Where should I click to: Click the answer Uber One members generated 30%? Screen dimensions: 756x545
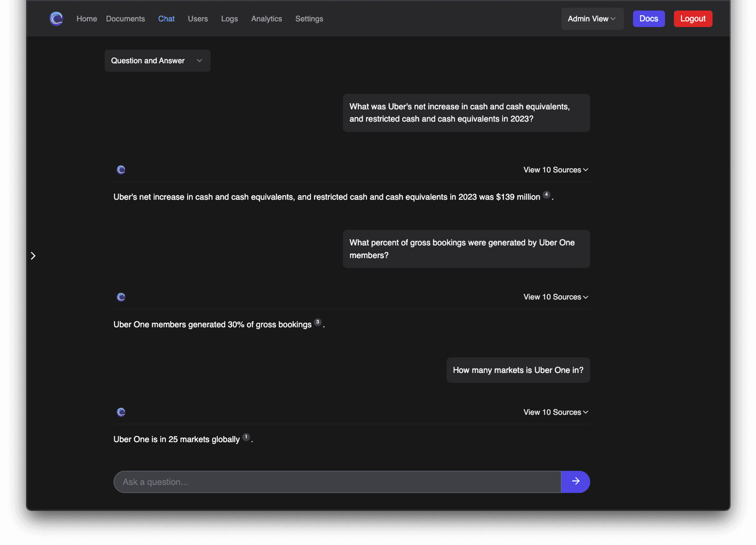219,324
